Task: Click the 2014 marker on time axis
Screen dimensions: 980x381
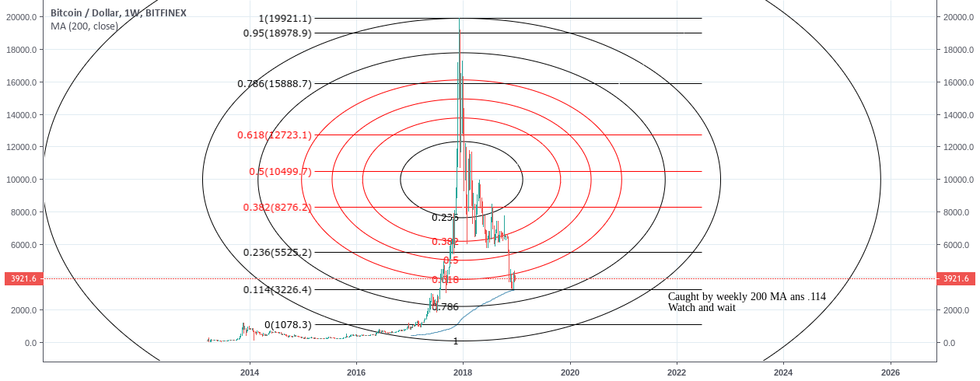Action: (250, 372)
